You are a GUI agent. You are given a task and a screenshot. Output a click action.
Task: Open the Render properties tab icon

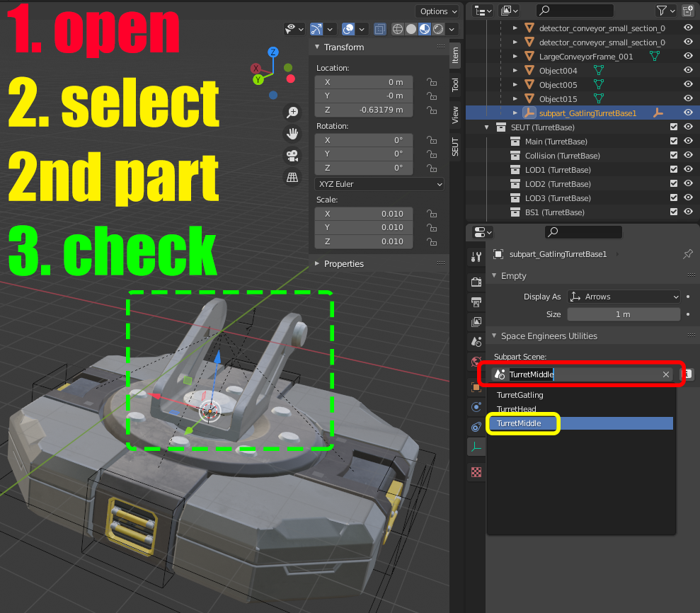coord(476,282)
